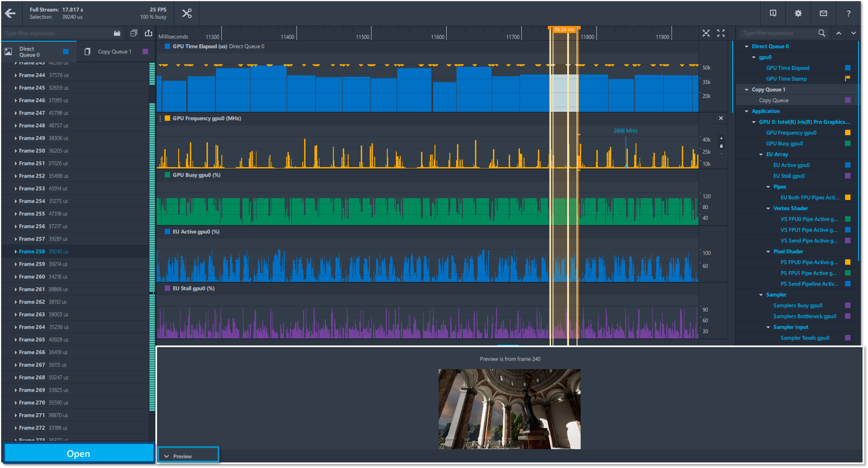Click the envelope feedback icon
This screenshot has width=868, height=468.
(x=823, y=13)
